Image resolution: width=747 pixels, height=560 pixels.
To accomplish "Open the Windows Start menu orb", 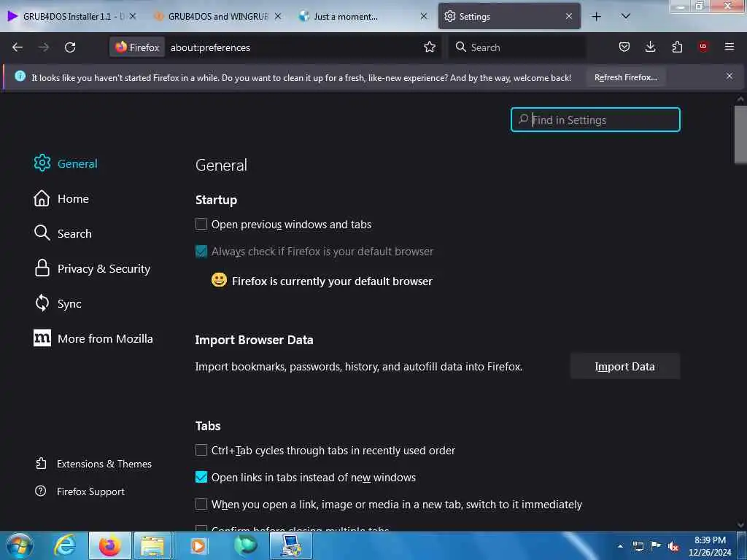I will [20, 545].
